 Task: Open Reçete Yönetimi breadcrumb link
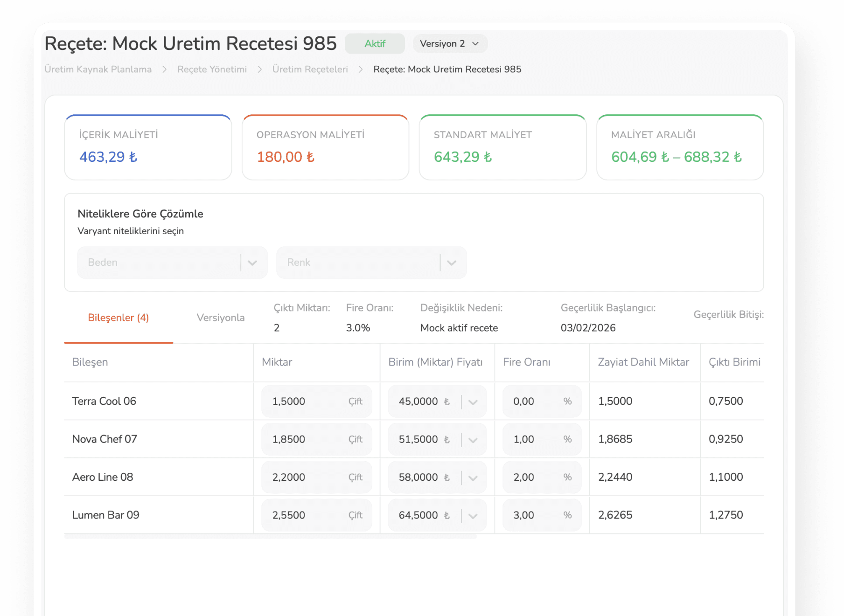tap(212, 69)
